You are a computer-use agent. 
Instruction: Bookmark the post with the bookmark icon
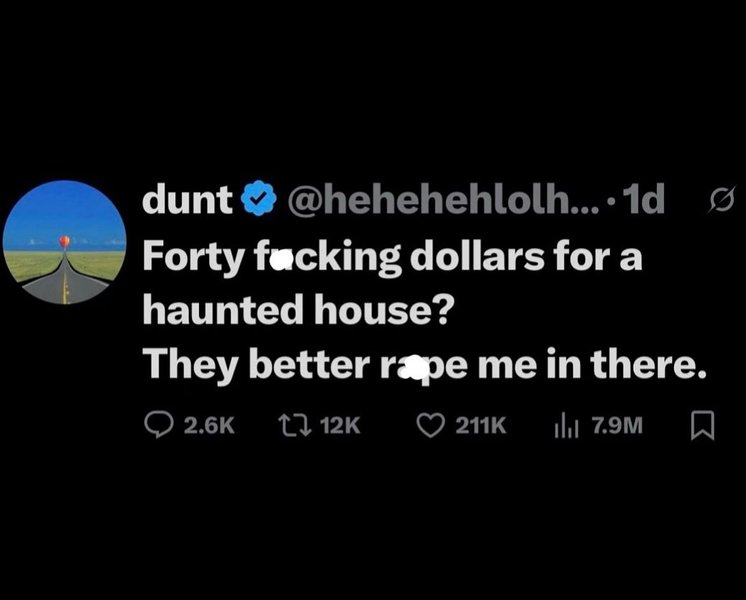702,425
